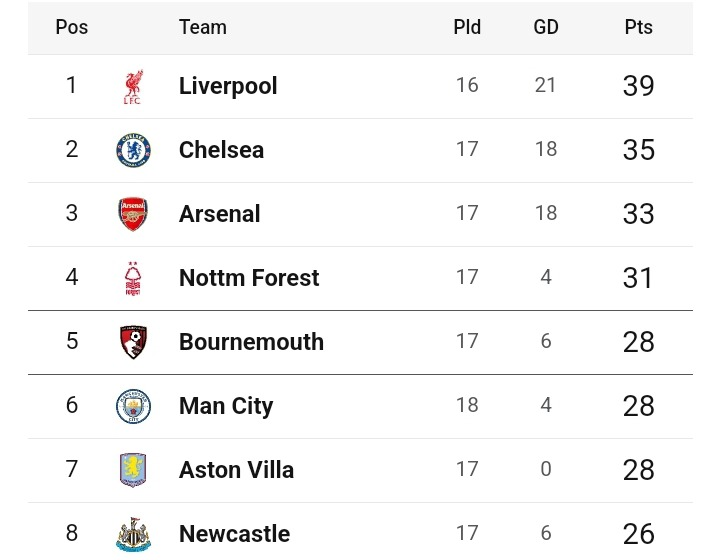Click the Pos column header

(x=72, y=27)
